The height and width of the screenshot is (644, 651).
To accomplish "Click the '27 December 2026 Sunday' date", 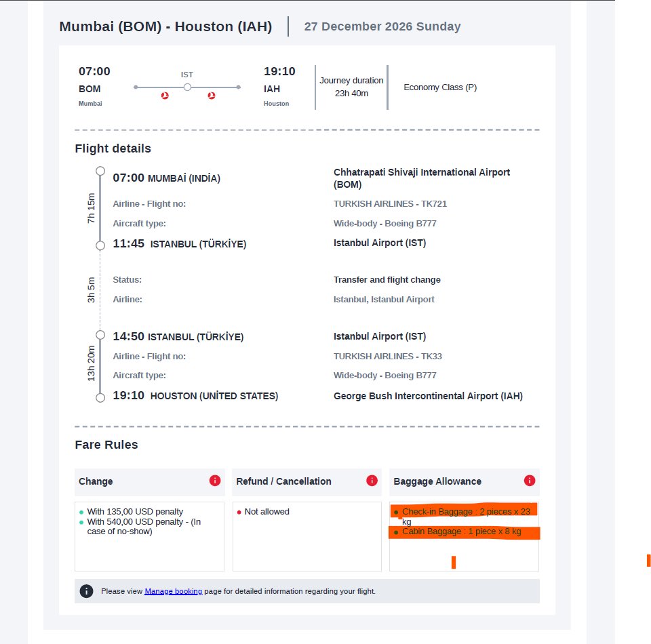I will 382,26.
